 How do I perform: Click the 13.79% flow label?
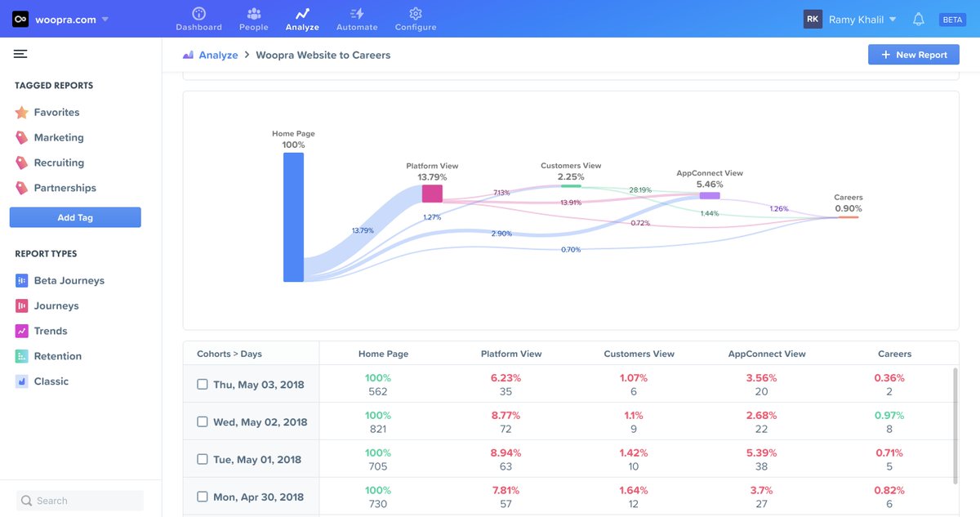coord(363,230)
